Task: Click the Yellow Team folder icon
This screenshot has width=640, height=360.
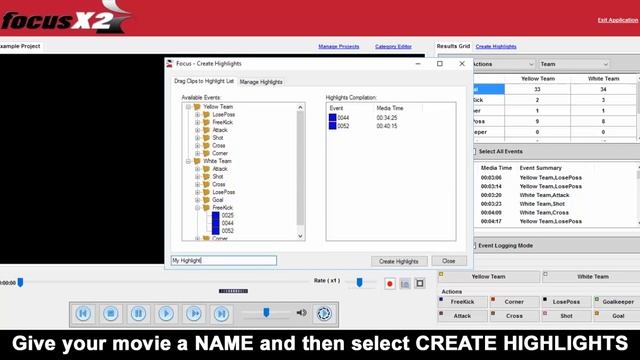Action: coord(197,107)
